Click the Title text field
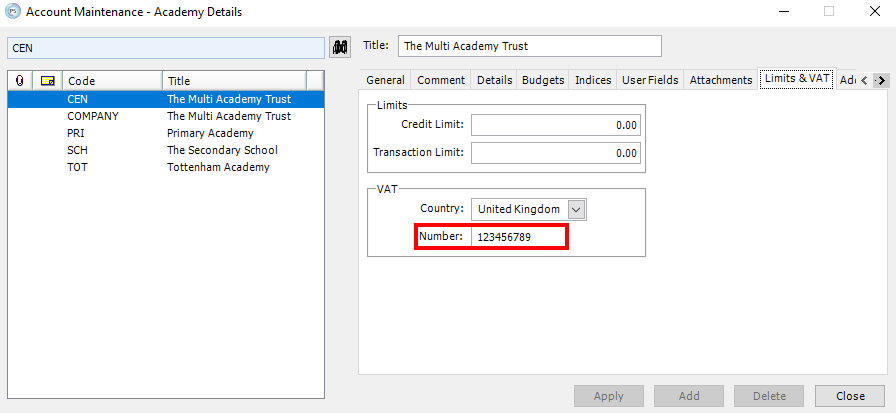The height and width of the screenshot is (413, 896). coord(530,46)
